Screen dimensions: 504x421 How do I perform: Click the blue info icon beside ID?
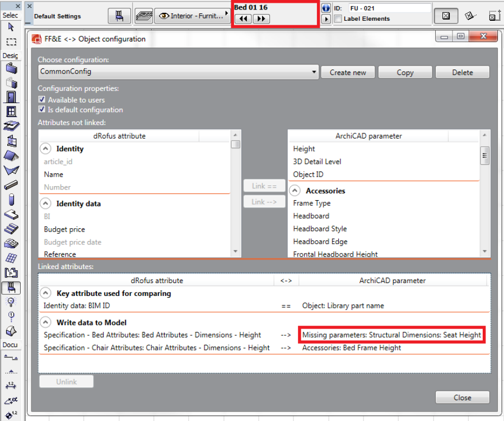pos(326,8)
